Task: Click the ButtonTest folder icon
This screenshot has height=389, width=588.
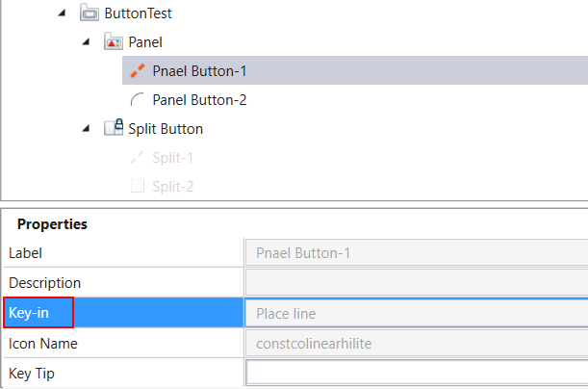Action: (x=88, y=14)
